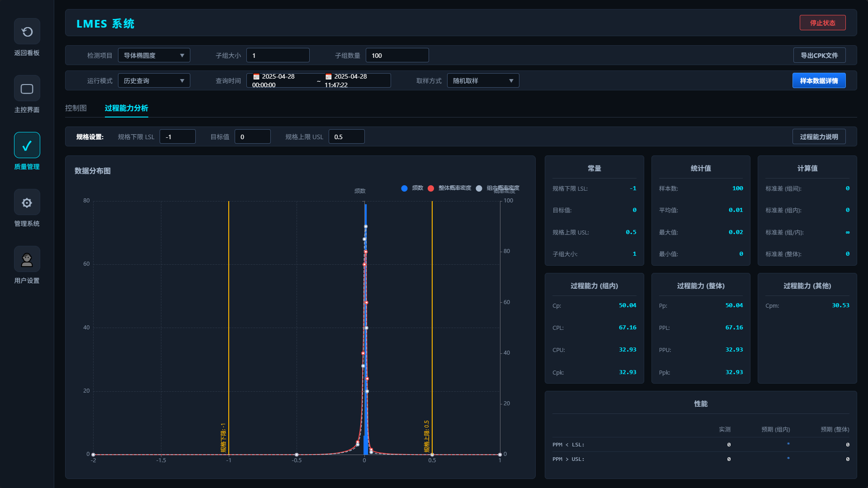Viewport: 868px width, 488px height.
Task: Select the 质量管理 checkmark icon
Action: (27, 145)
